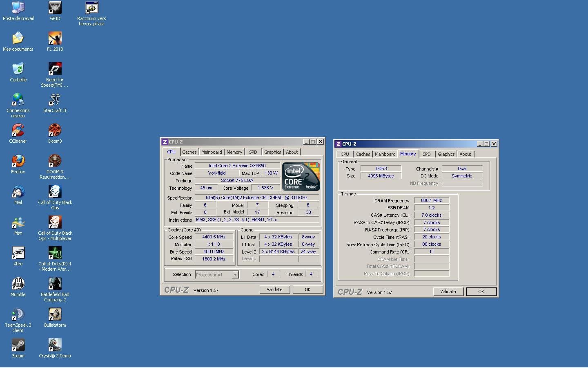Switch to Caches tab in left CPU-Z window
Screen dimensions: 588x368
189,152
